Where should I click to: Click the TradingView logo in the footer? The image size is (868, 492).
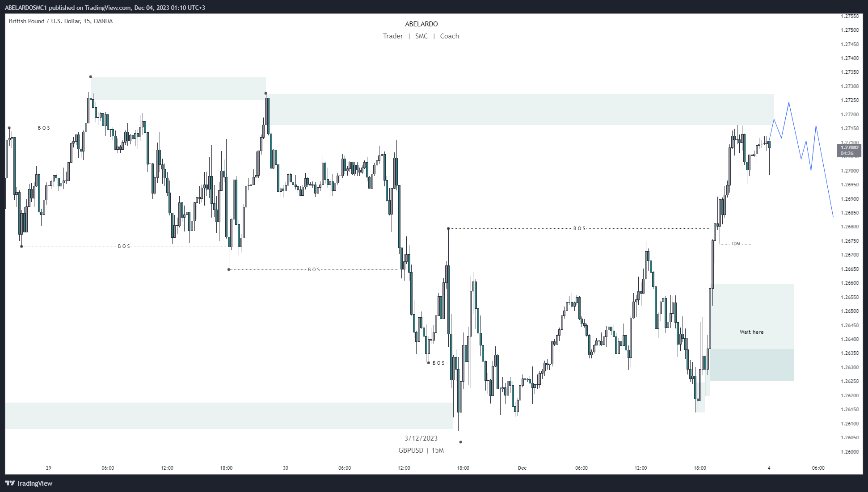(x=29, y=483)
